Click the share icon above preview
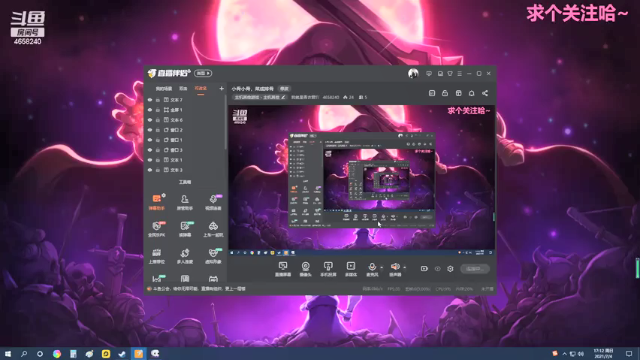The height and width of the screenshot is (360, 640). [485, 93]
